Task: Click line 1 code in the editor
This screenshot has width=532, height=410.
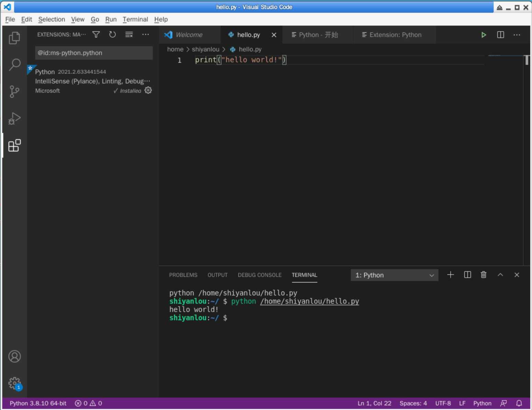Action: 241,60
